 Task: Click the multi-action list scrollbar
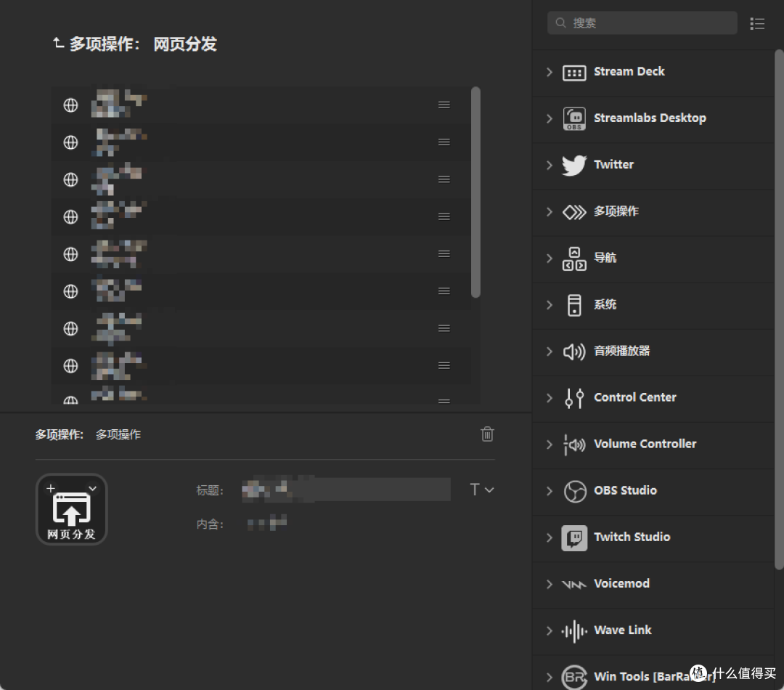click(475, 192)
